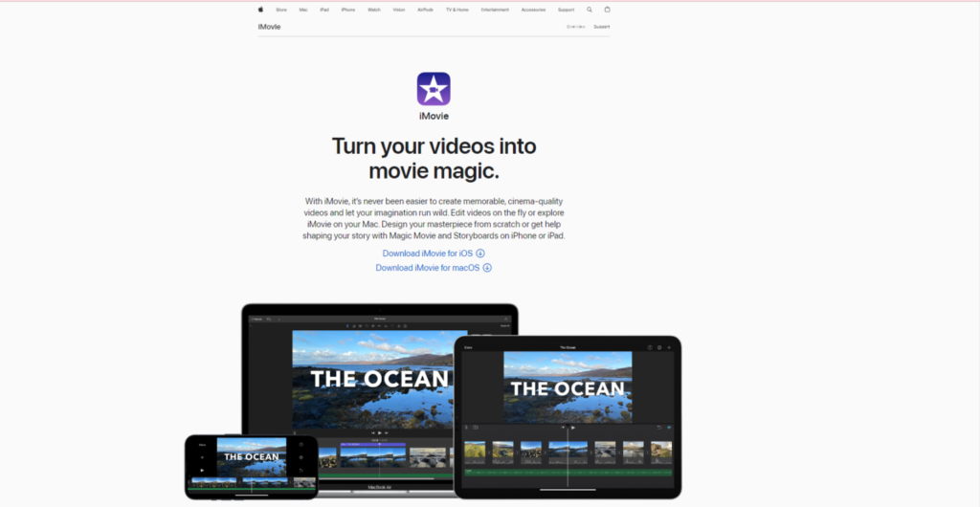Screen dimensions: 980x507
Task: Click the iPad screen showing The Ocean
Action: [568, 416]
